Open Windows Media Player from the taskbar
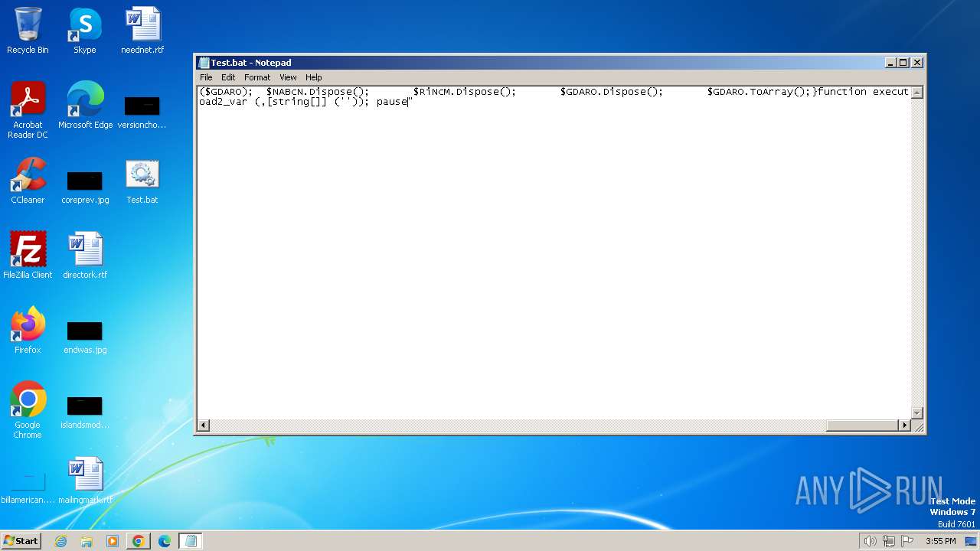 (x=113, y=541)
